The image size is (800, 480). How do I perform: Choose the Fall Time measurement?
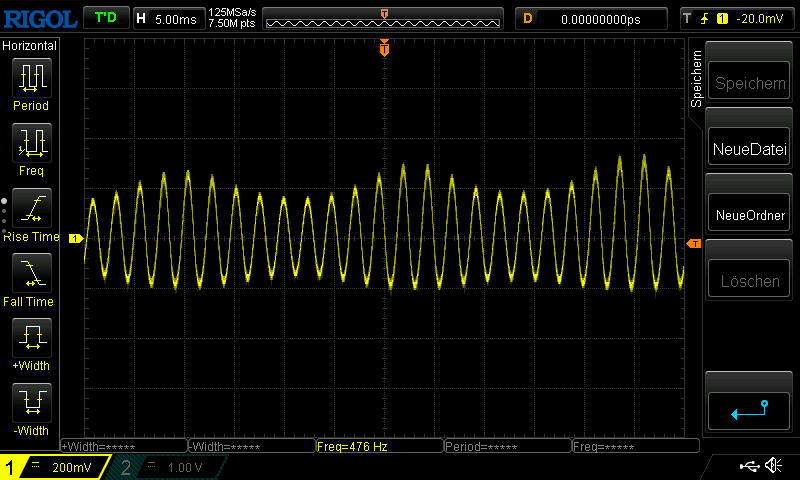point(30,279)
